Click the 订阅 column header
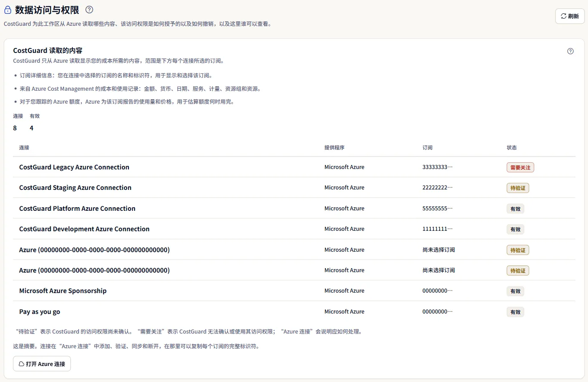 [x=427, y=148]
